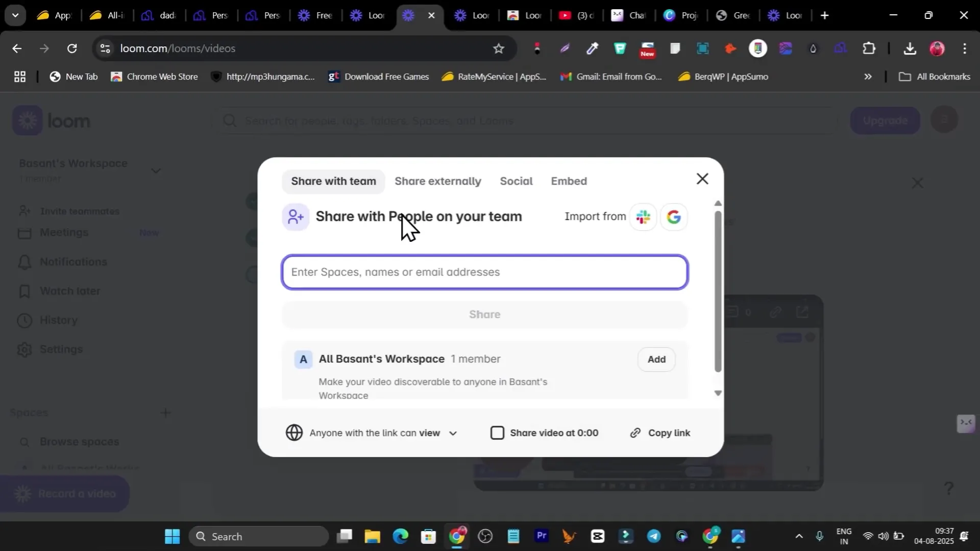Switch to Share externally tab

point(437,181)
